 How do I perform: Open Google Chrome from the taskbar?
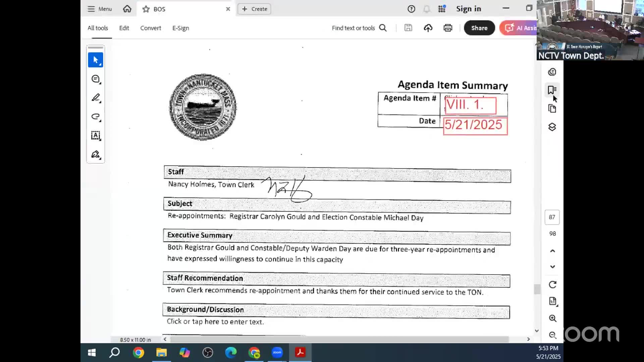pos(138,353)
